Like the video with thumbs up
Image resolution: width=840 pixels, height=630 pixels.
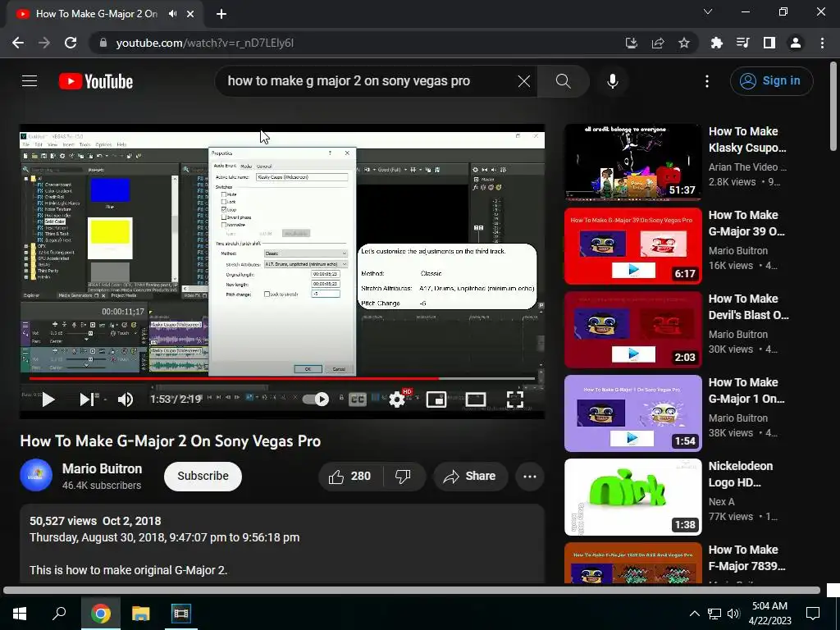point(350,477)
